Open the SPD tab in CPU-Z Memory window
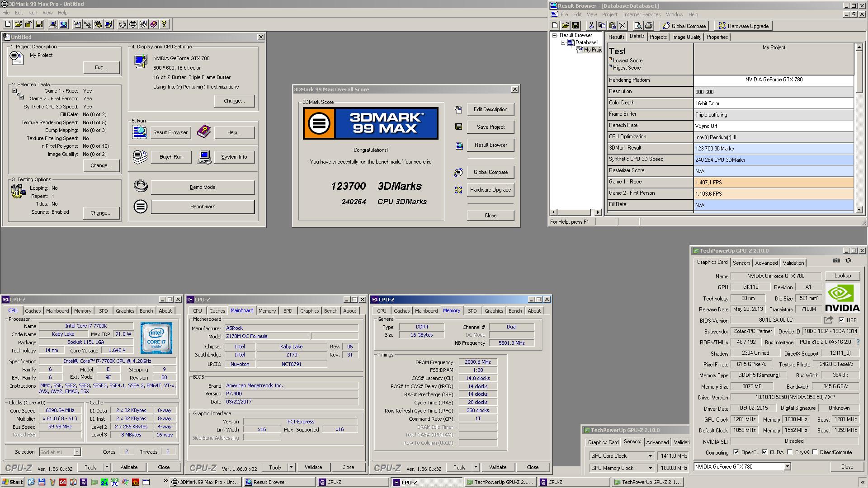The image size is (868, 488). tap(472, 311)
